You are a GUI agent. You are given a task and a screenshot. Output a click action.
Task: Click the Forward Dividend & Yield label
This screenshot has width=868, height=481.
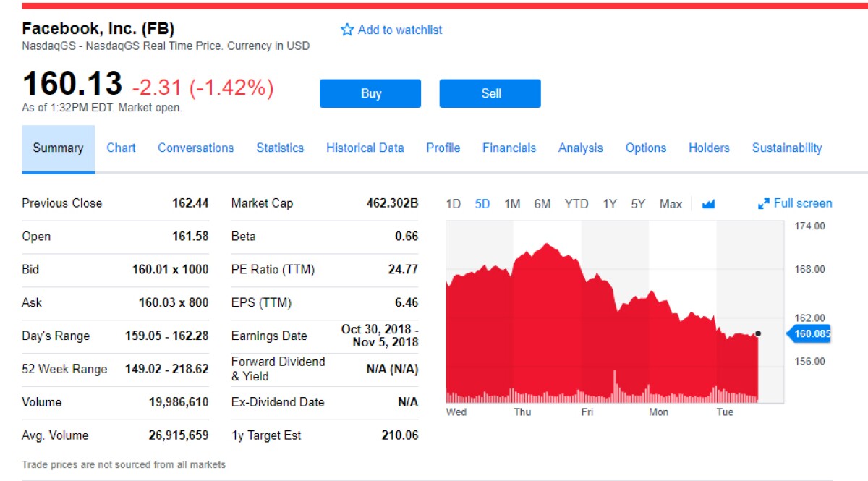(278, 369)
